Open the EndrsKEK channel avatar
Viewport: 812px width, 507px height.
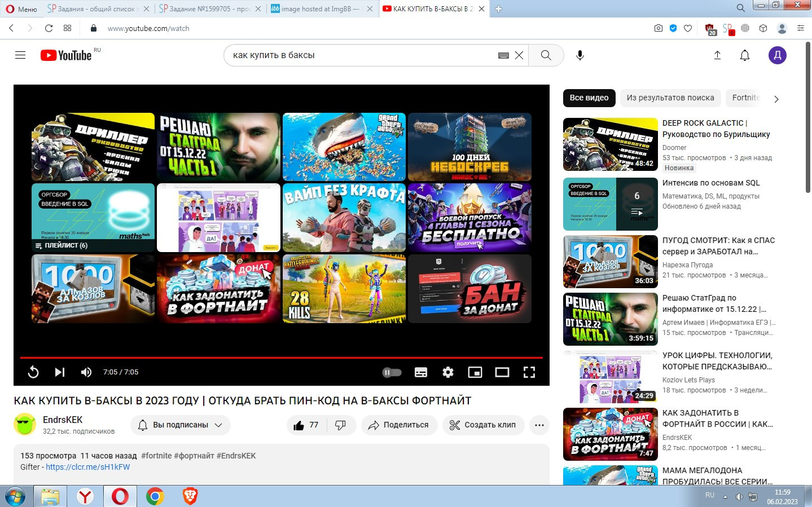tap(25, 425)
